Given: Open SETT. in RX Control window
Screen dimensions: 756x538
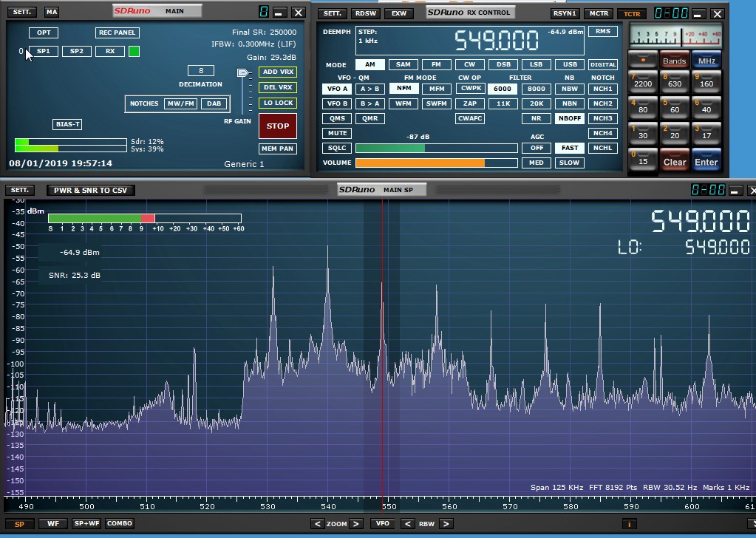Looking at the screenshot, I should tap(333, 13).
